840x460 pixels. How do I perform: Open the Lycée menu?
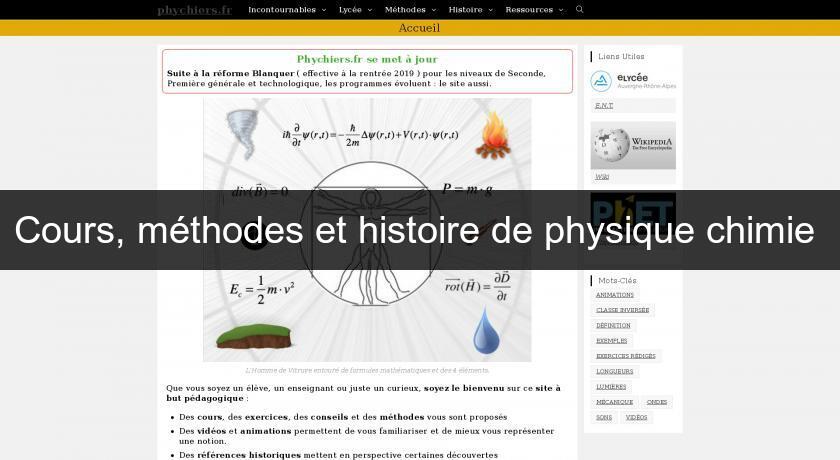pos(350,10)
